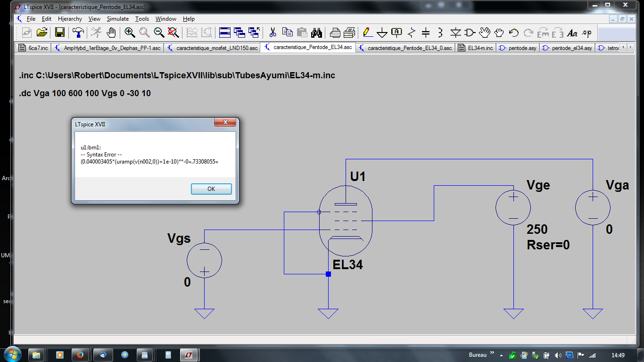Click the LTspice taskbar button
This screenshot has width=644, height=362.
click(x=189, y=354)
